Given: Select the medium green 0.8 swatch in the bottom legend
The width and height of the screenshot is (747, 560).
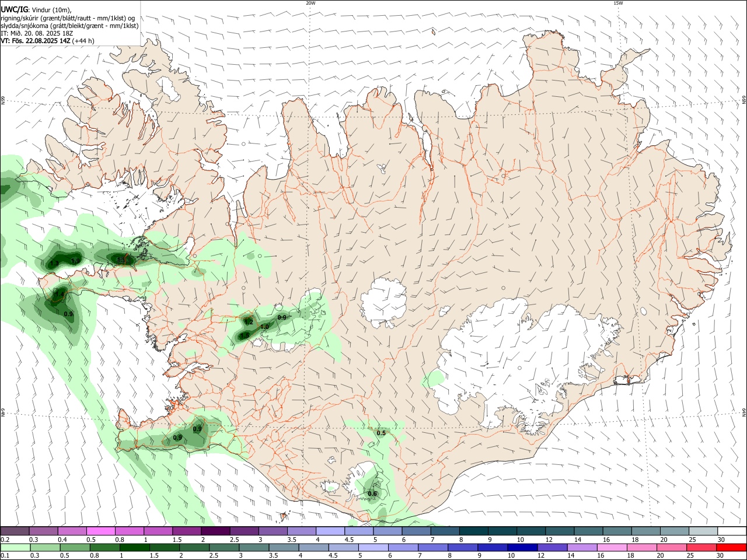Looking at the screenshot, I should 104,547.
